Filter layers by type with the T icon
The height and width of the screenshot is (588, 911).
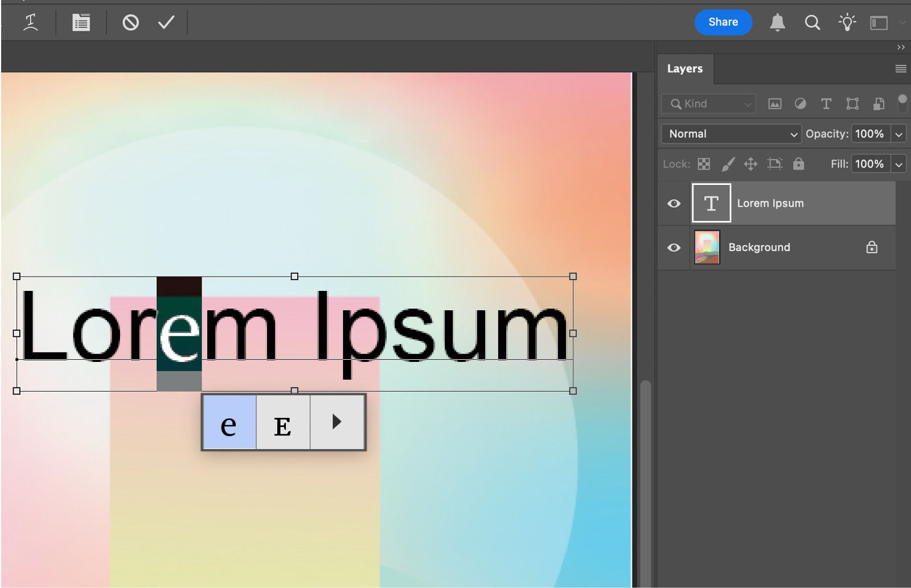[x=826, y=104]
